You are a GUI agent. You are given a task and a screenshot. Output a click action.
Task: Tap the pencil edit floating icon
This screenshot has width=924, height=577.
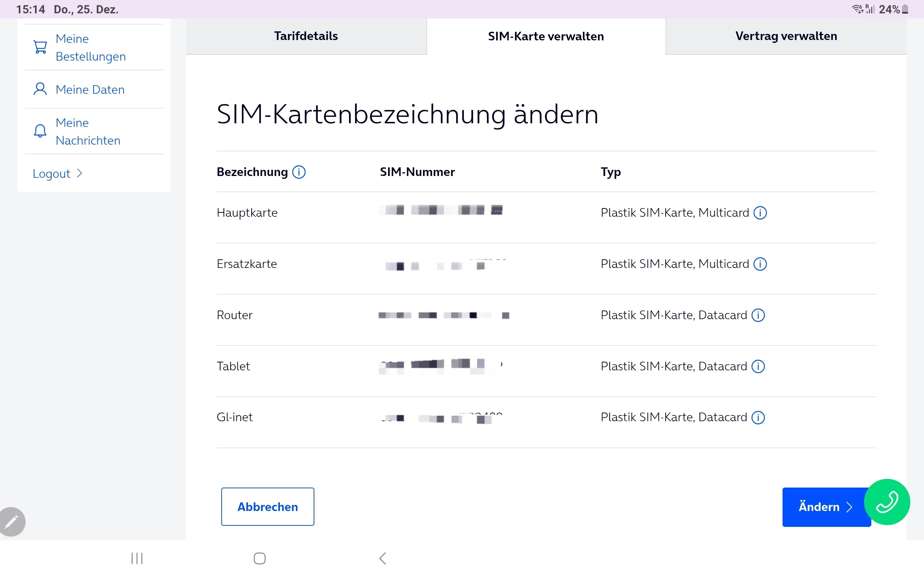tap(12, 521)
